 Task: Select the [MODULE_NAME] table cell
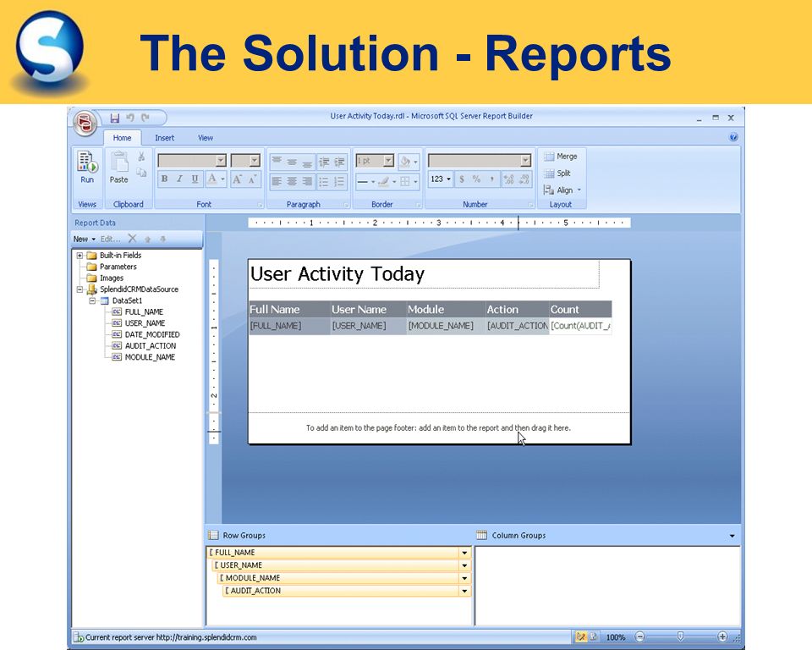pyautogui.click(x=446, y=326)
